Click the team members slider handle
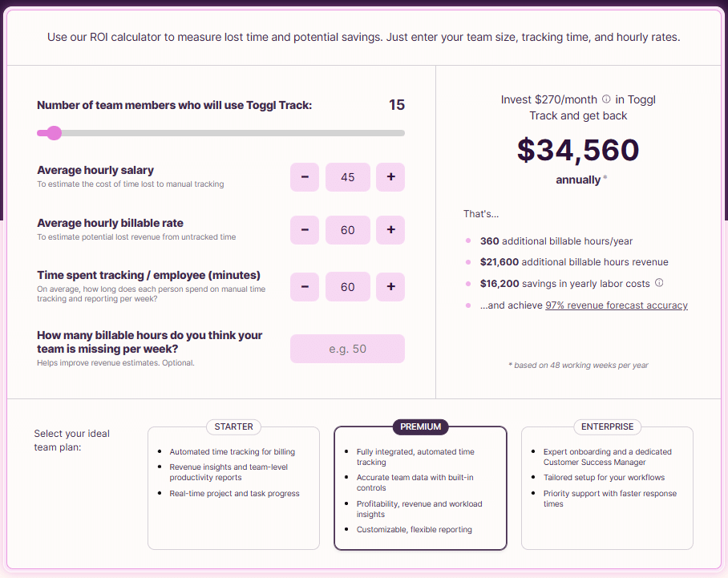Screen dimensions: 728x578 [x=54, y=133]
